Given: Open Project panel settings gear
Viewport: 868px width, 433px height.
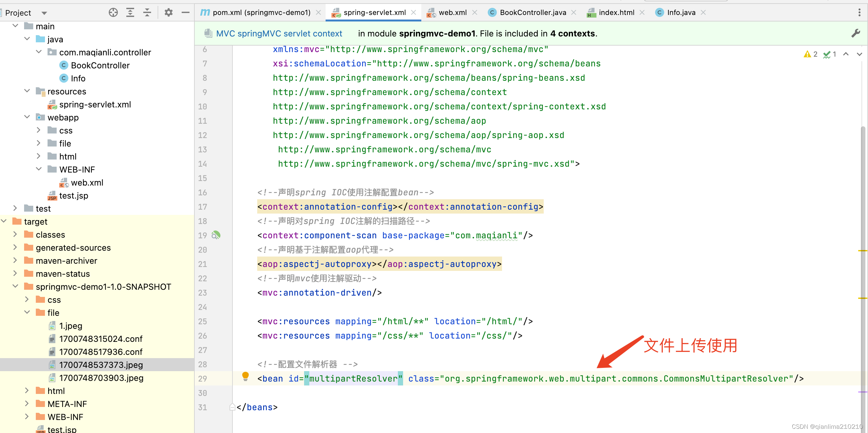Looking at the screenshot, I should [168, 12].
